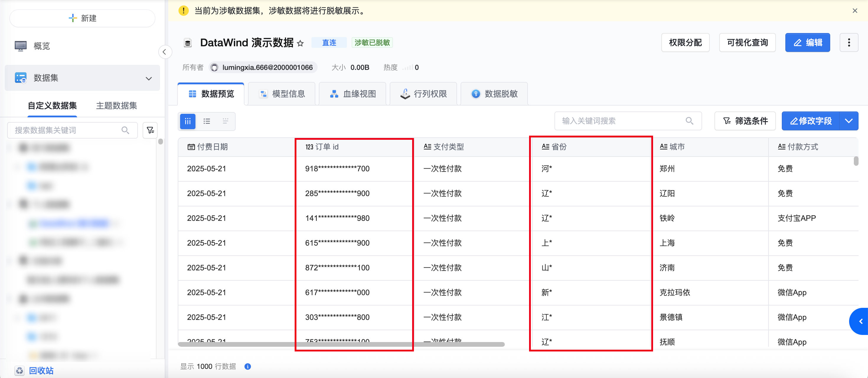Switch to column grid preview mode
The height and width of the screenshot is (378, 868).
(188, 121)
